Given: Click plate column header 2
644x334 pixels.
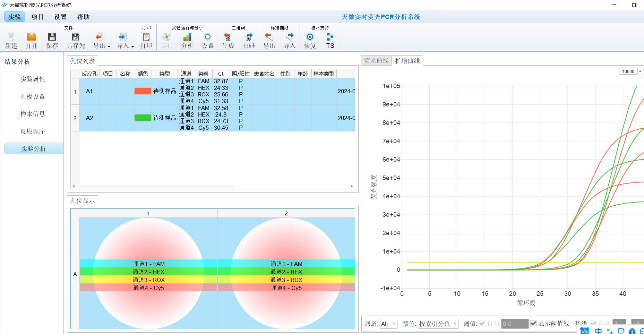Looking at the screenshot, I should coord(286,213).
